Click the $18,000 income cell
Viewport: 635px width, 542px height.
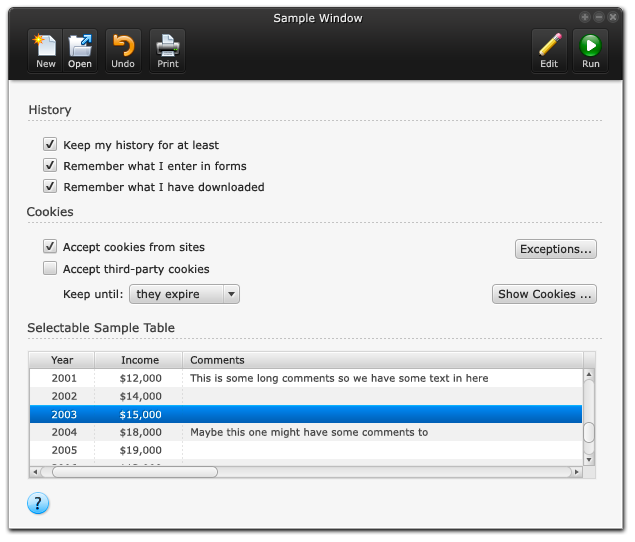click(141, 432)
